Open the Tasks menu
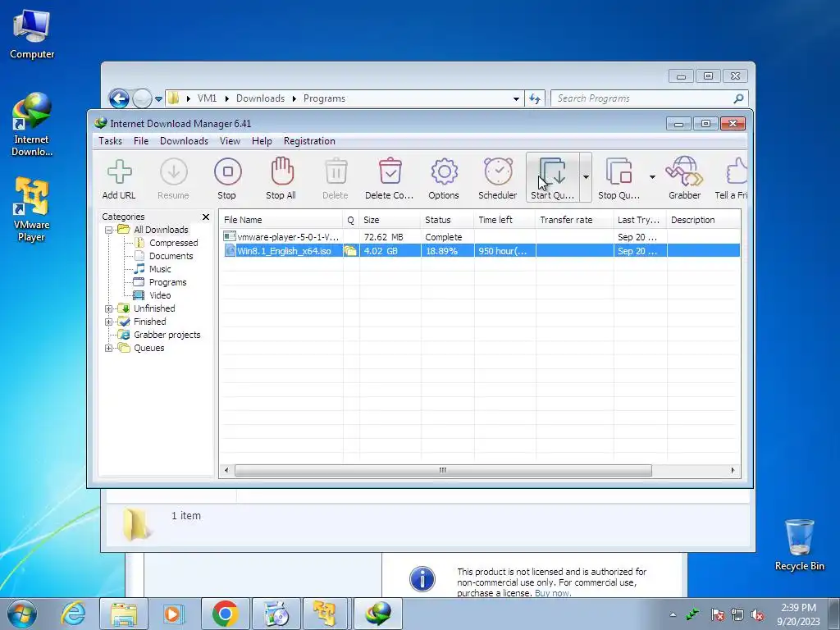 point(111,141)
